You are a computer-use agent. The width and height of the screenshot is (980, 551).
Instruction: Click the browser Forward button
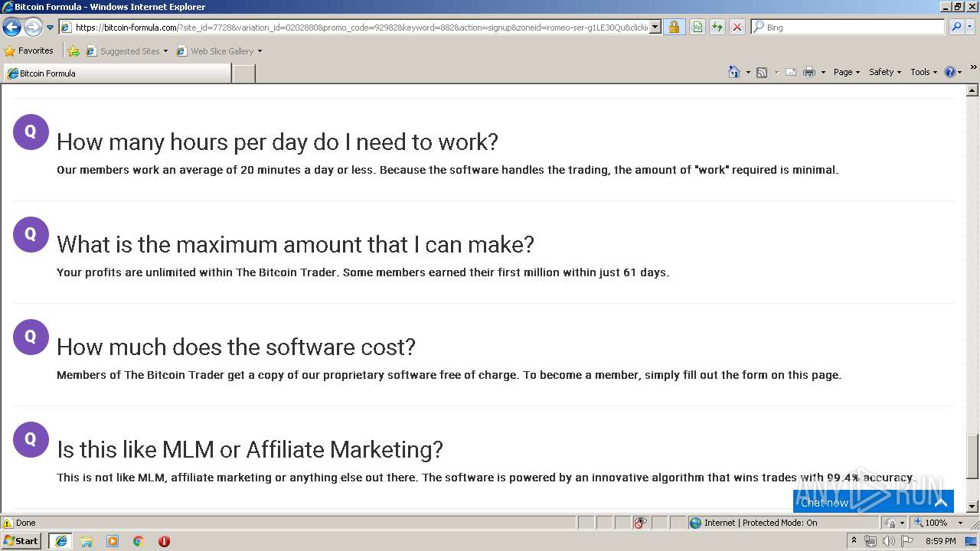33,28
